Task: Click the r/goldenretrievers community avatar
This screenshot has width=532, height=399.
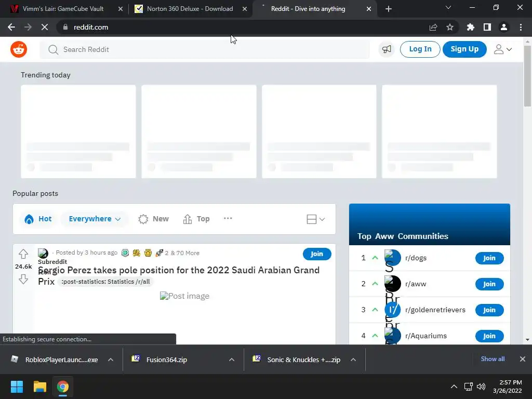Action: coord(393,310)
